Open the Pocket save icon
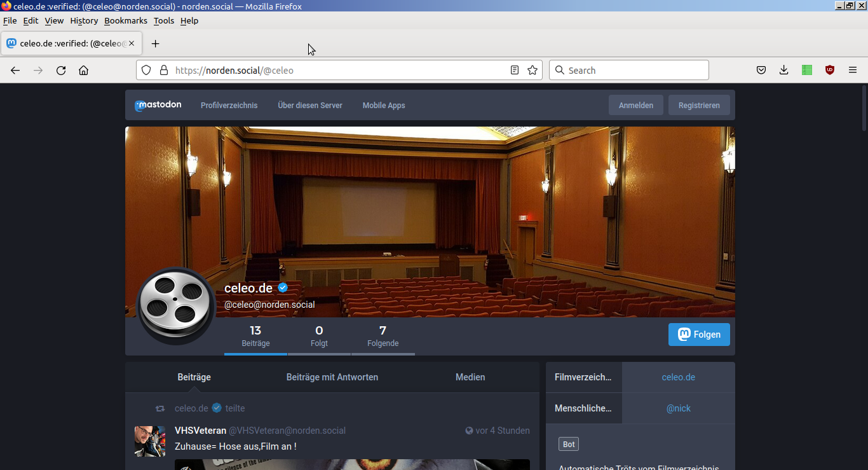The width and height of the screenshot is (868, 470). (761, 71)
